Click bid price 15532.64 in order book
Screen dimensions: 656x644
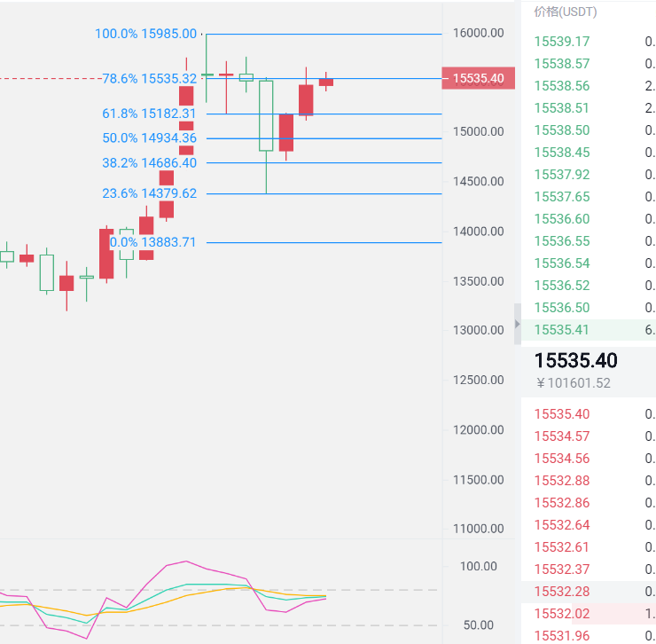[562, 525]
